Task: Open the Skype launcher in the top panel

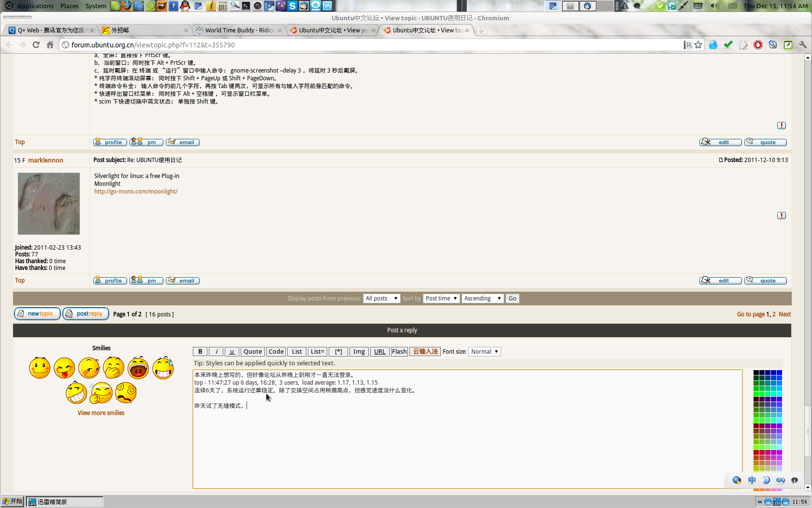Action: coord(292,6)
